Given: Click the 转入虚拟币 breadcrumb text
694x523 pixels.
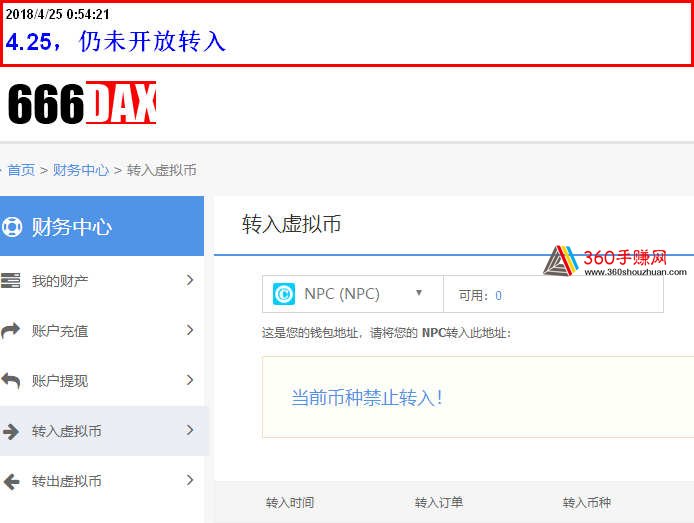Looking at the screenshot, I should coord(162,170).
